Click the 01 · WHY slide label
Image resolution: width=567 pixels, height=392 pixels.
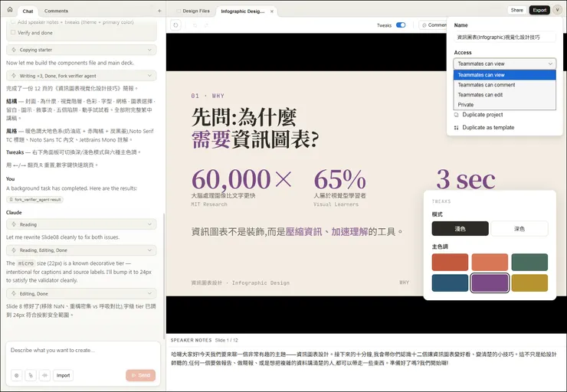[208, 96]
